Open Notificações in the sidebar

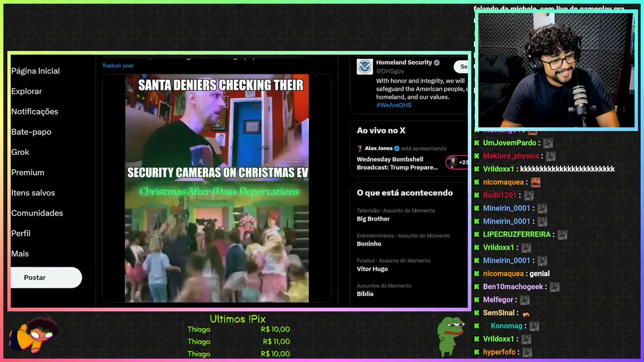click(35, 112)
